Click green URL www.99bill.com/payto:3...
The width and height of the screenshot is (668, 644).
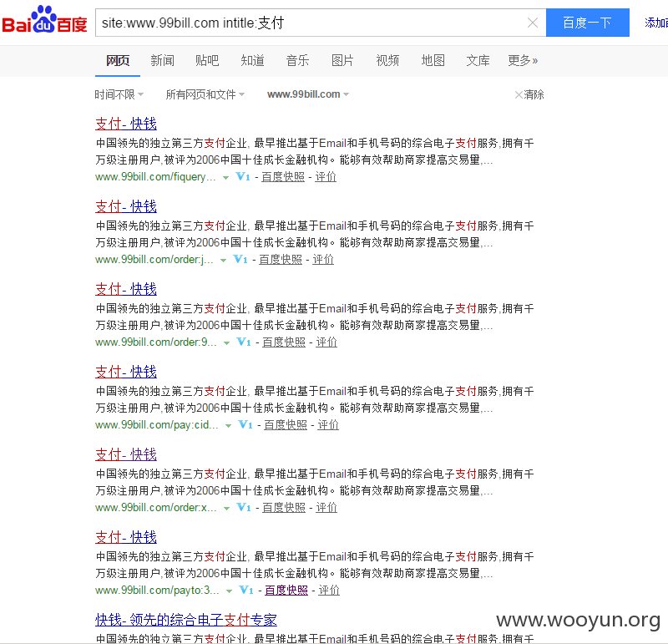coord(157,590)
